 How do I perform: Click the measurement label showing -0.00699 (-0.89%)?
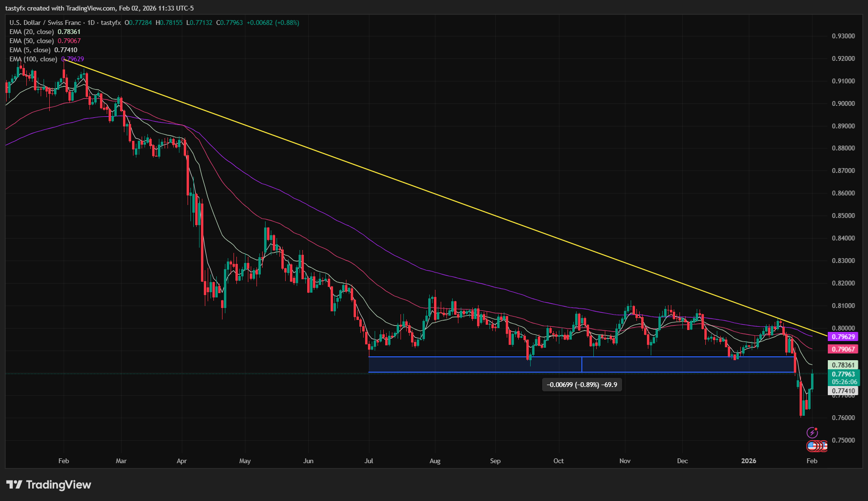[x=581, y=385]
